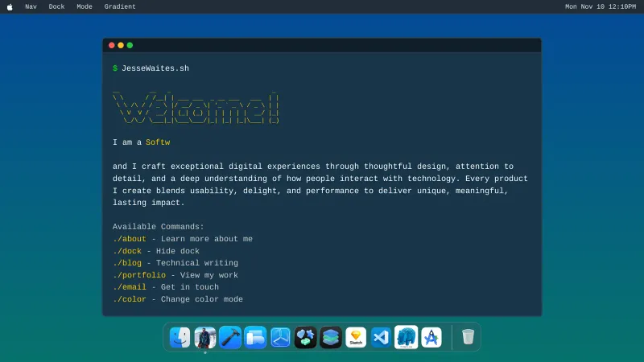Open Android Studio compass icon in dock
The image size is (644, 362).
tap(431, 337)
